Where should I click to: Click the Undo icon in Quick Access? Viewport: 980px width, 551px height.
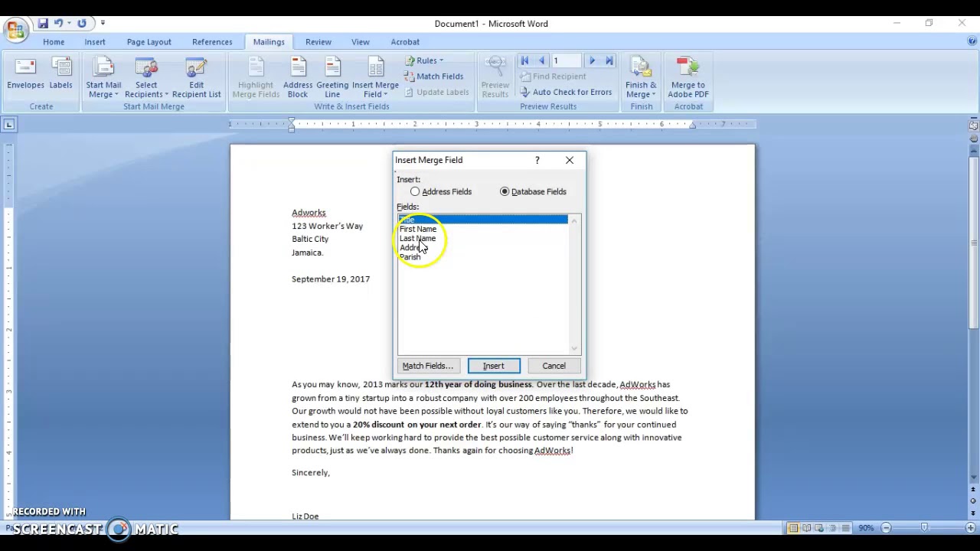coord(58,24)
